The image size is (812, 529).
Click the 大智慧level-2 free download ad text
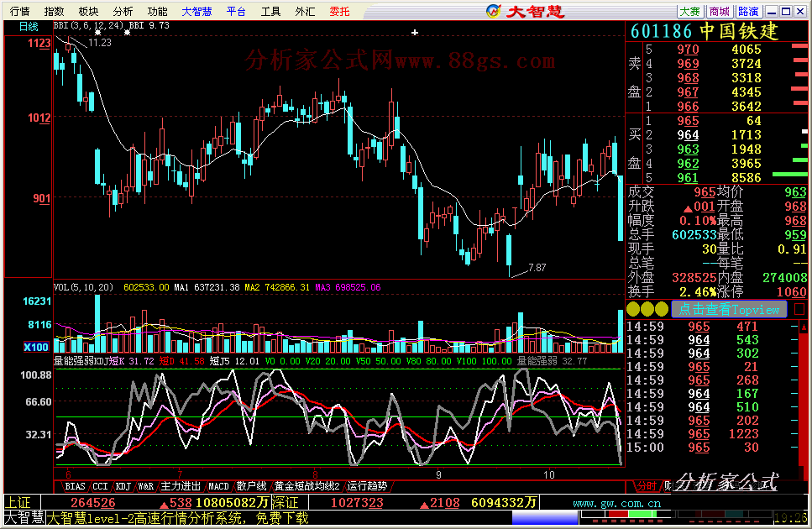point(178,517)
